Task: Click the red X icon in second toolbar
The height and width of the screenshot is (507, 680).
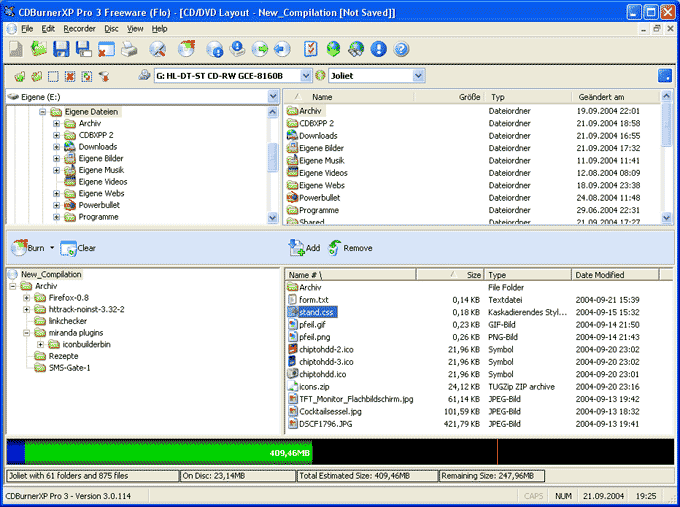Action: (70, 76)
